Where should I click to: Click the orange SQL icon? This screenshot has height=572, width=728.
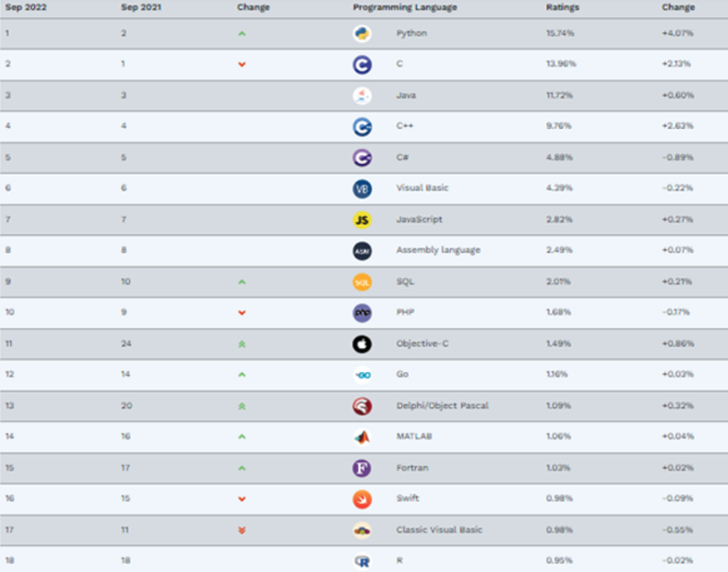pyautogui.click(x=362, y=282)
